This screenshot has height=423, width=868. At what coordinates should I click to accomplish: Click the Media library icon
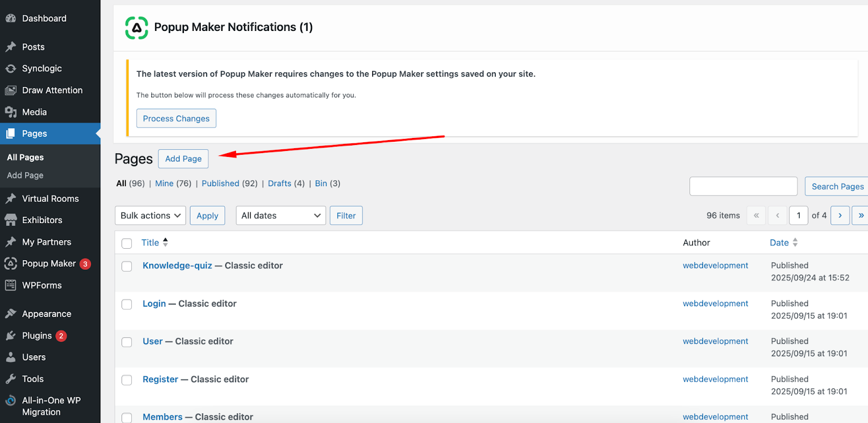pyautogui.click(x=11, y=112)
